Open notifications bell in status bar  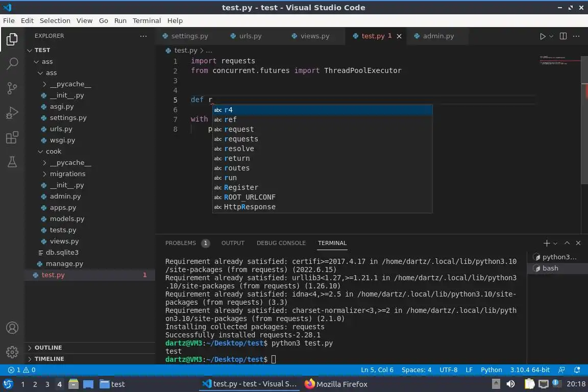577,370
